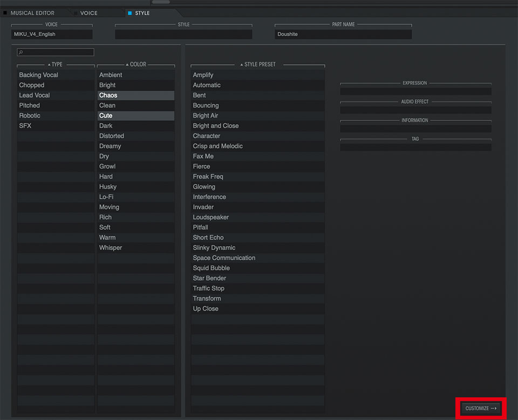The image size is (518, 420).
Task: Pick the Pitfall style preset
Action: [x=258, y=227]
